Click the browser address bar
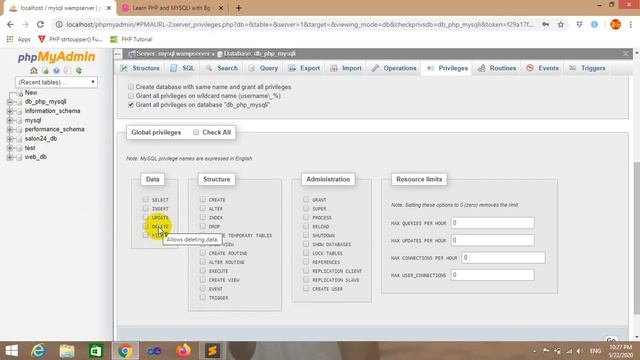640x360 pixels. coord(300,24)
